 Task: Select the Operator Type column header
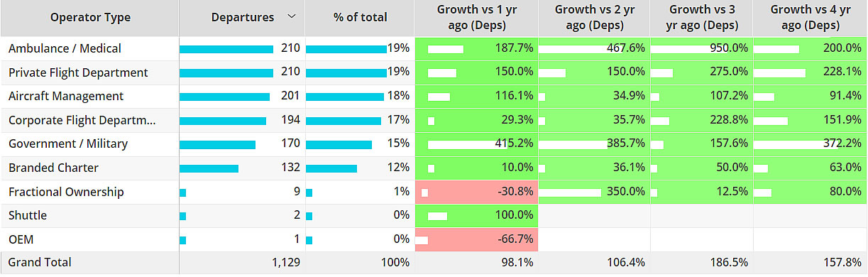90,18
